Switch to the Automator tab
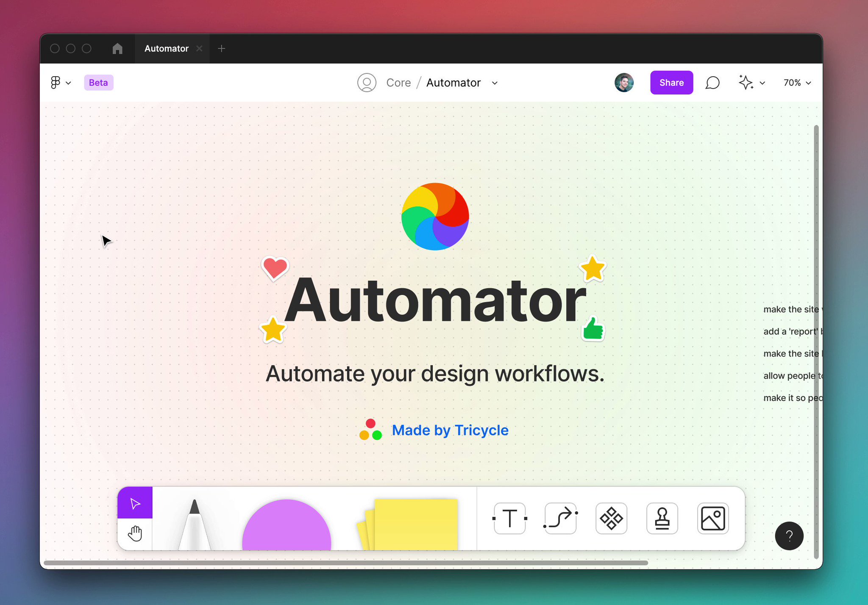The height and width of the screenshot is (605, 868). tap(166, 49)
